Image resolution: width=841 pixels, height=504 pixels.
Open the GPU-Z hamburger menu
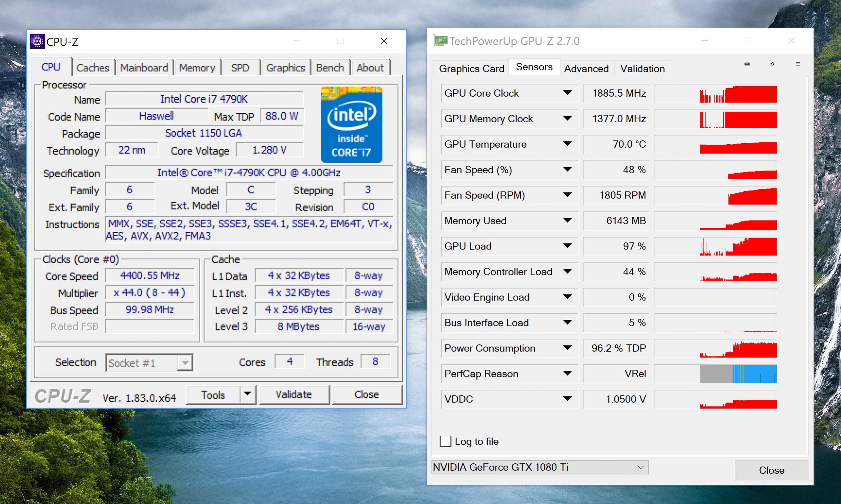(x=798, y=64)
